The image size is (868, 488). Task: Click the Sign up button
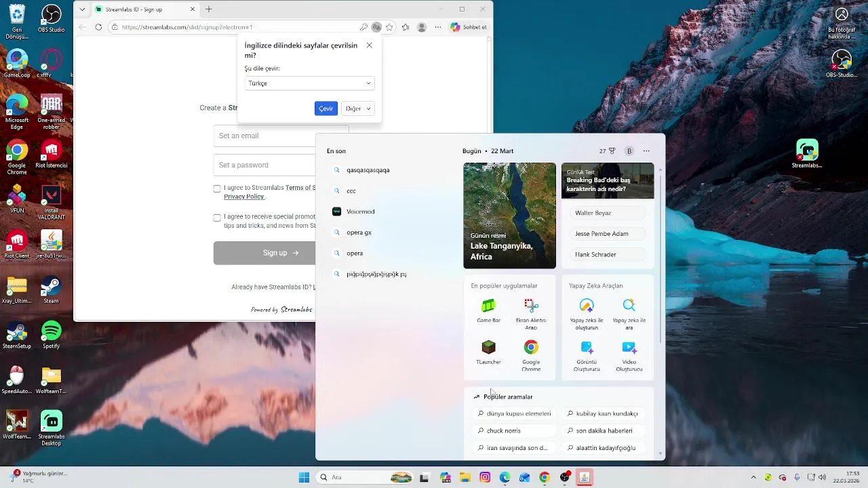(x=264, y=253)
